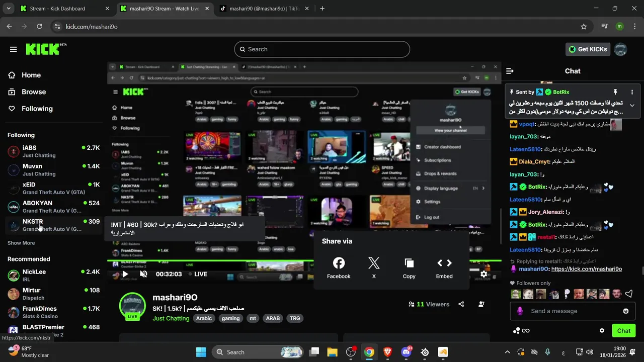This screenshot has width=644, height=362.
Task: Get the Embed code
Action: [x=444, y=268]
